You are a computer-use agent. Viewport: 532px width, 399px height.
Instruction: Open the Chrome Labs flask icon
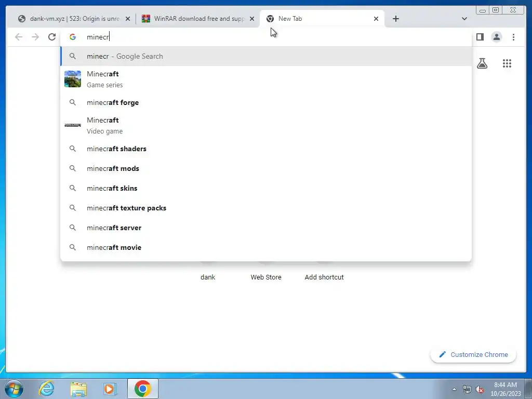pos(482,63)
